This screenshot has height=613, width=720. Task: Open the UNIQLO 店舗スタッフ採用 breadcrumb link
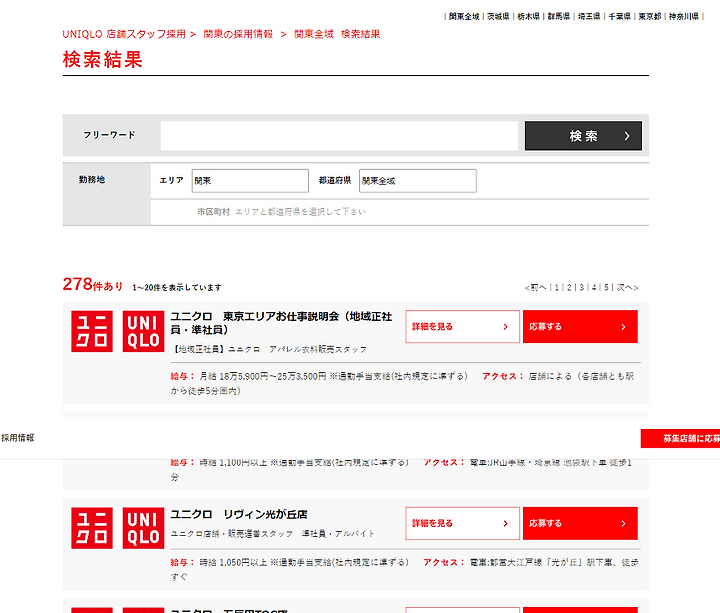point(124,34)
